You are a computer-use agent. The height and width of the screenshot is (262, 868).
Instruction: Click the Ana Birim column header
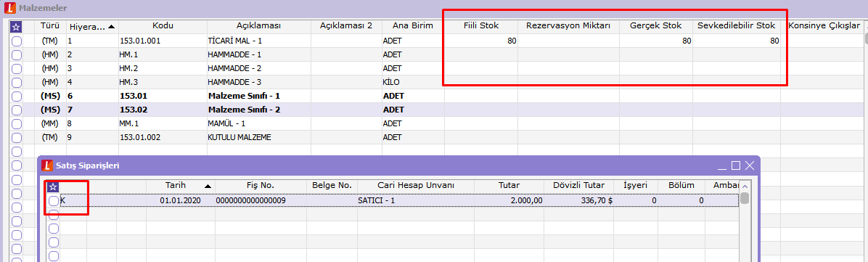[x=412, y=26]
